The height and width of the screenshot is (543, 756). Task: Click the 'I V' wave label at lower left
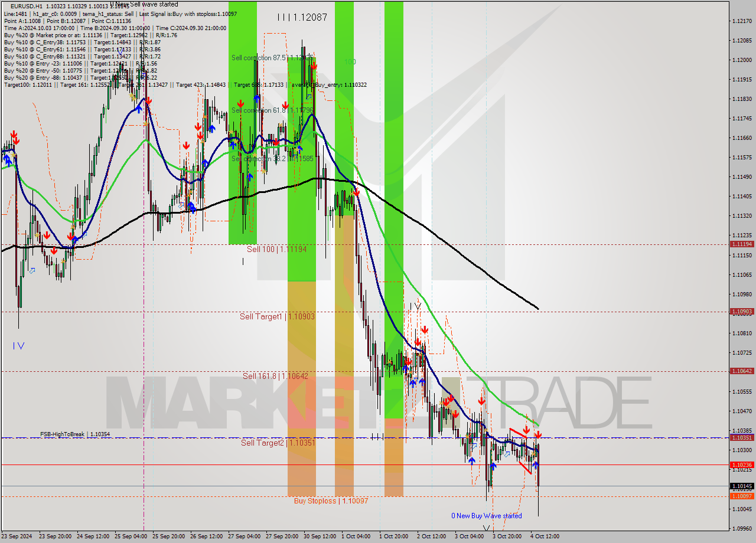(x=18, y=346)
